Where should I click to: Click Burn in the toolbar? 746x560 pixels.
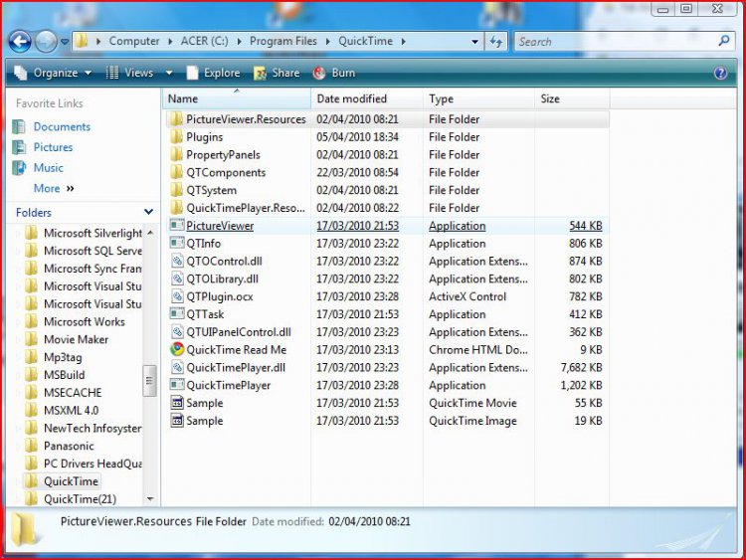[x=334, y=73]
